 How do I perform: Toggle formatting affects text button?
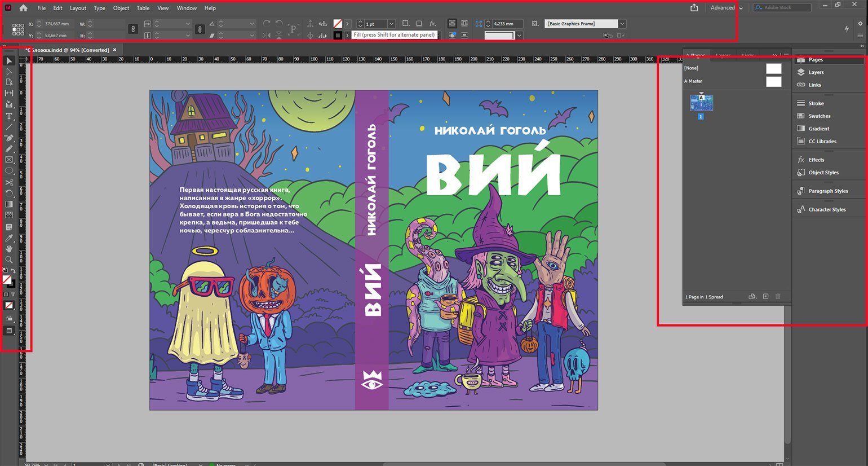point(13,294)
